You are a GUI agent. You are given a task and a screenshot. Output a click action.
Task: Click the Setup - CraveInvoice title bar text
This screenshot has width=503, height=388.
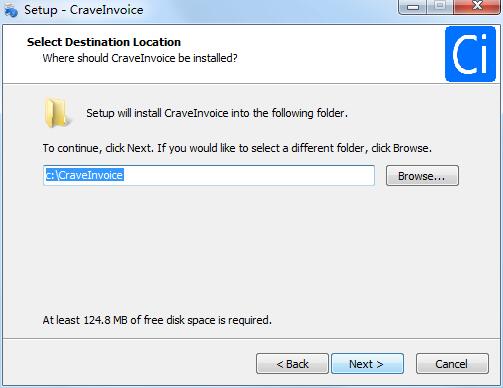pos(84,10)
